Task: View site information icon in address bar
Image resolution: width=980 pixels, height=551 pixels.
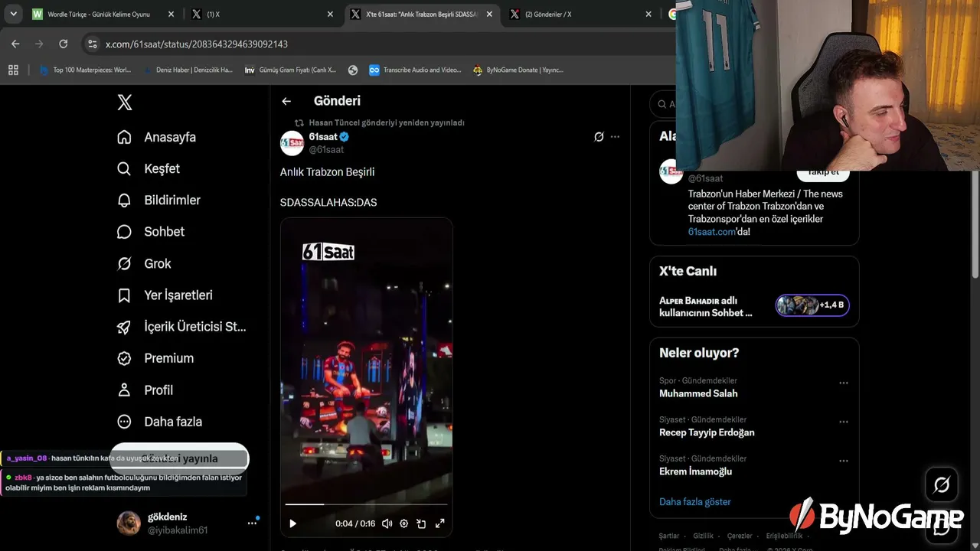Action: click(93, 44)
